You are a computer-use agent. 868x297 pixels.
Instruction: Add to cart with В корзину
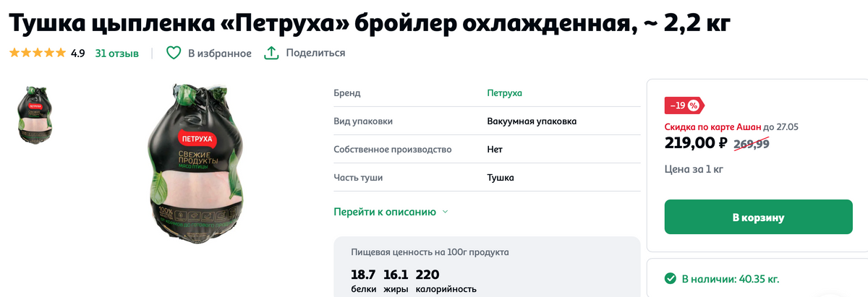(758, 218)
